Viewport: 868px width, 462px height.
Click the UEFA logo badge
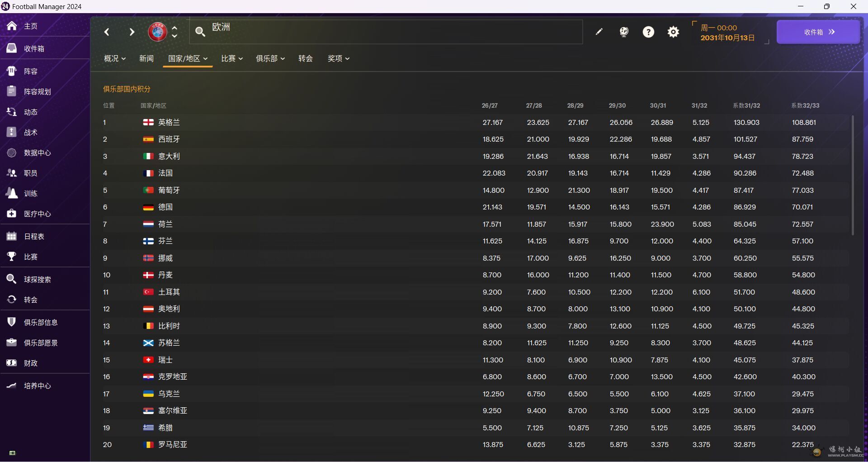pyautogui.click(x=157, y=32)
